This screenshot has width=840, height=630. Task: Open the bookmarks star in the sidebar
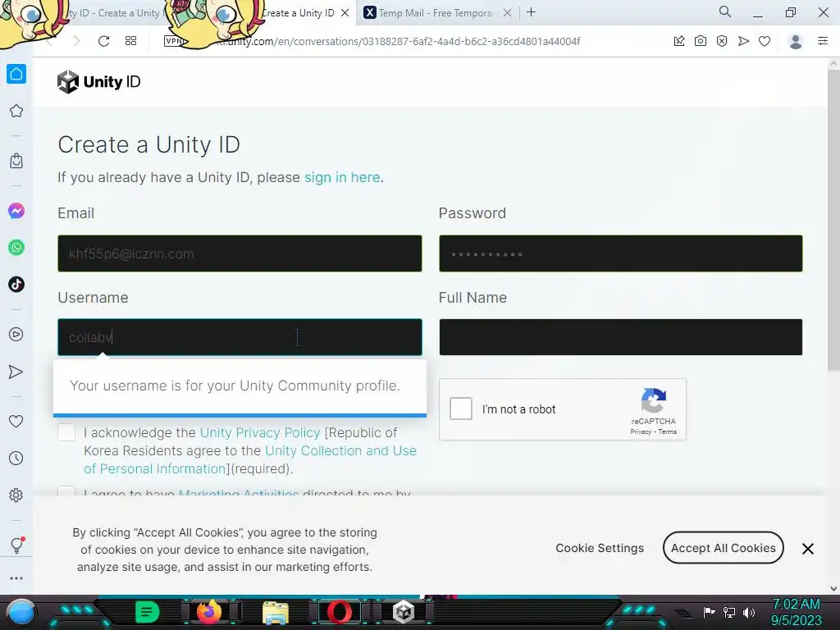coord(16,111)
